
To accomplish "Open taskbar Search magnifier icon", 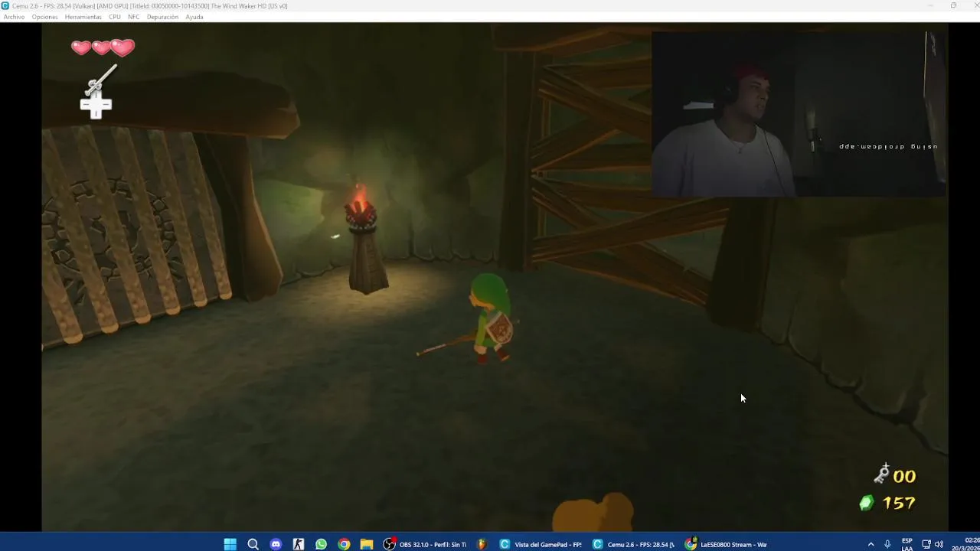I will pos(253,544).
